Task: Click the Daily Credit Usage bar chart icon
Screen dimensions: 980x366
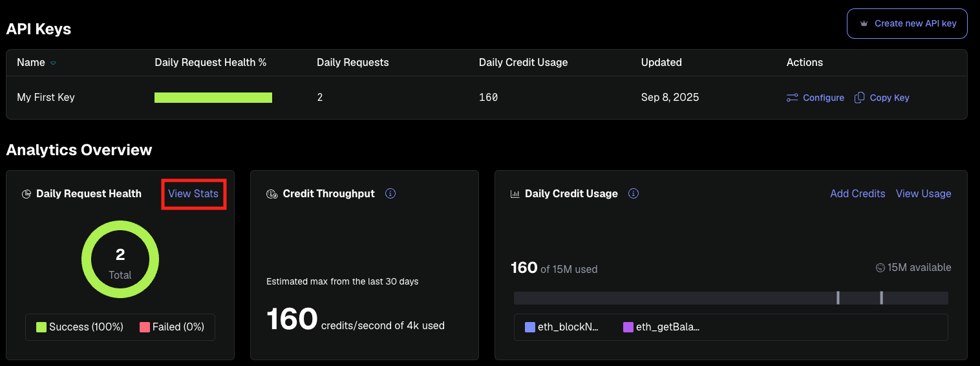Action: 515,194
